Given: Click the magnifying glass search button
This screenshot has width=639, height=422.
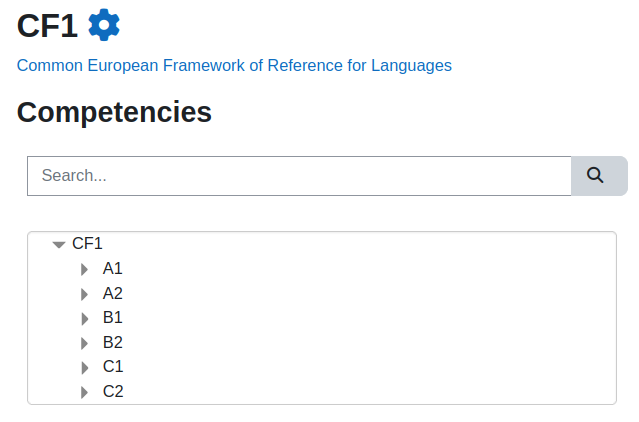Looking at the screenshot, I should tap(599, 176).
